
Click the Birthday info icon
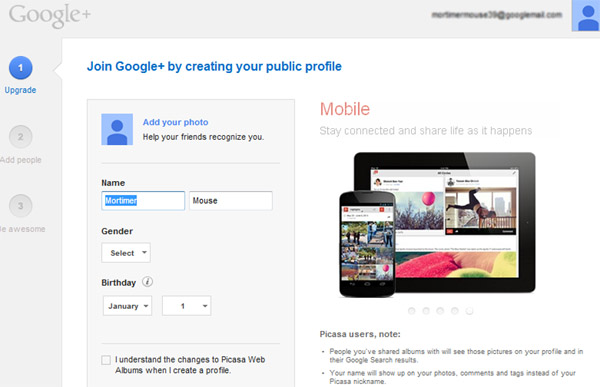pyautogui.click(x=147, y=282)
